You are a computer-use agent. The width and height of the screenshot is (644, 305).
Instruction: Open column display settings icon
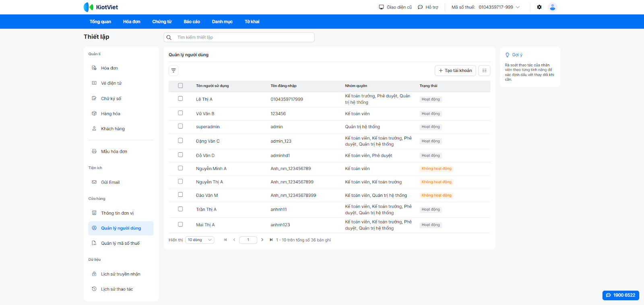484,71
